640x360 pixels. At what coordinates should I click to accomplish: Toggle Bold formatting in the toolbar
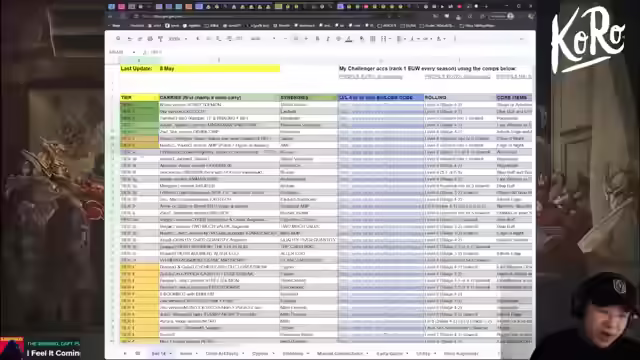(x=318, y=39)
